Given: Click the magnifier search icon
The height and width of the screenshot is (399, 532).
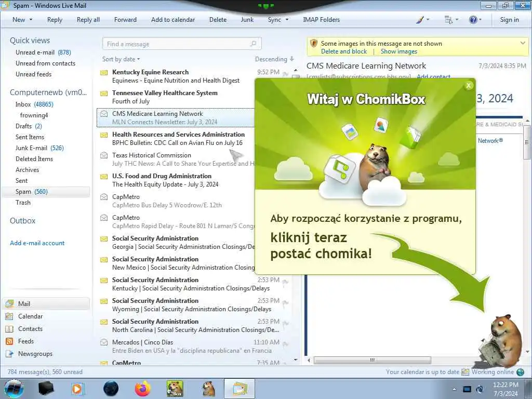Looking at the screenshot, I should click(254, 44).
